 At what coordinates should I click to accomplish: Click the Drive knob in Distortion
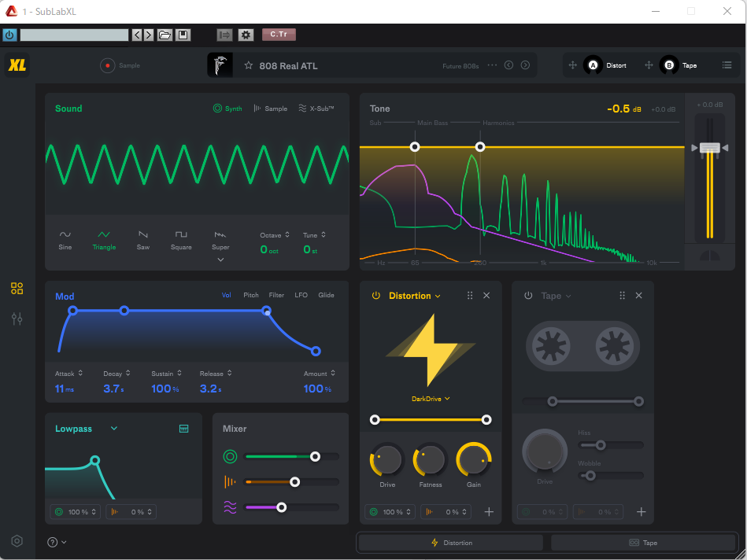[x=386, y=460]
